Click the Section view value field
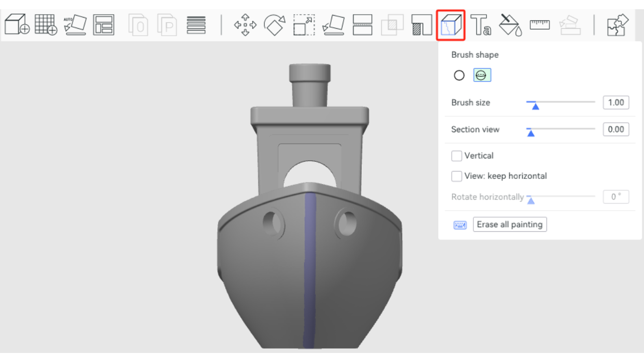Screen dimensions: 644x362 coord(616,129)
